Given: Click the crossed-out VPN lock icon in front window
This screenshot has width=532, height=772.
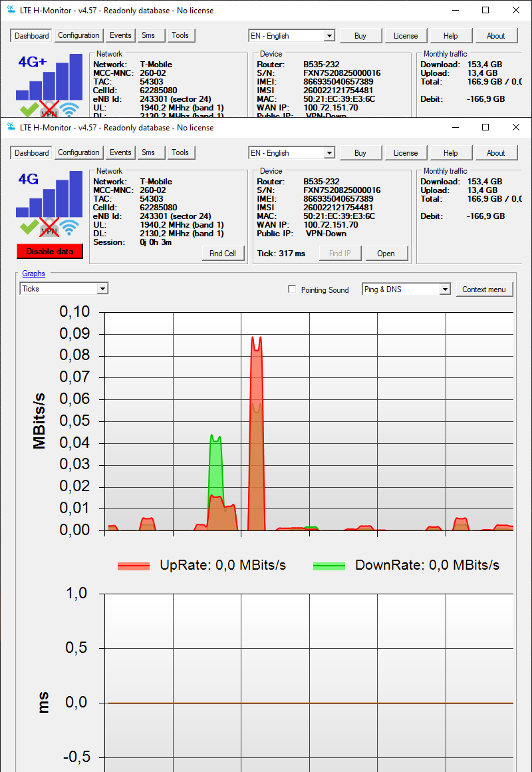Looking at the screenshot, I should click(x=50, y=227).
